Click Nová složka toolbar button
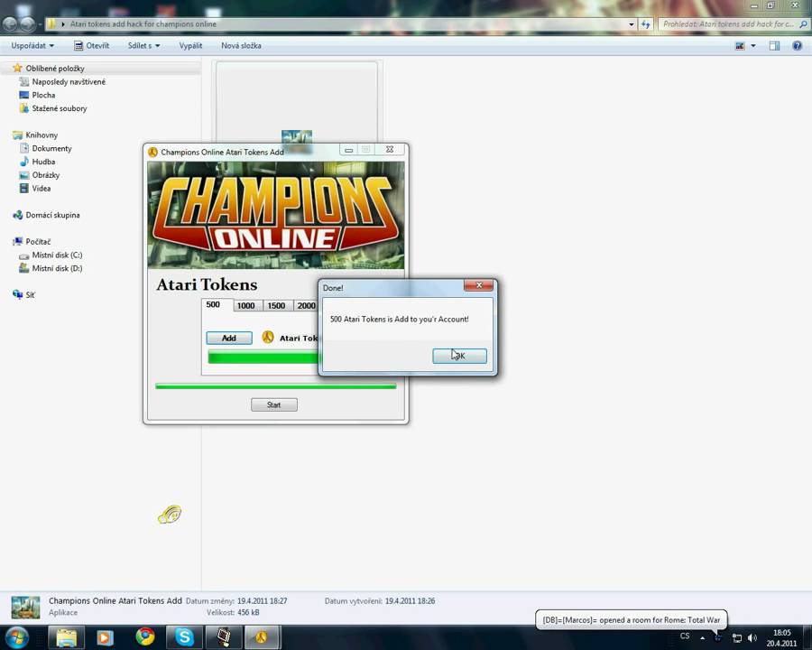Image resolution: width=812 pixels, height=650 pixels. [x=241, y=46]
